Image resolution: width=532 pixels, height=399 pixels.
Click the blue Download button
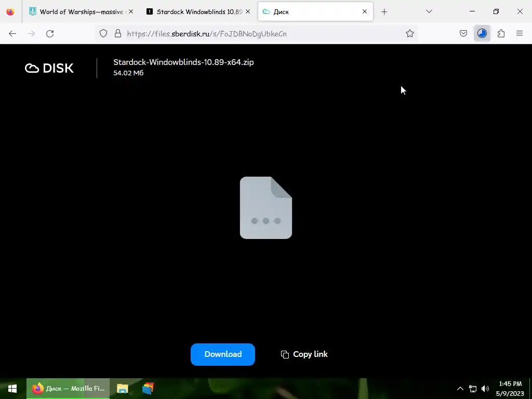click(x=222, y=354)
